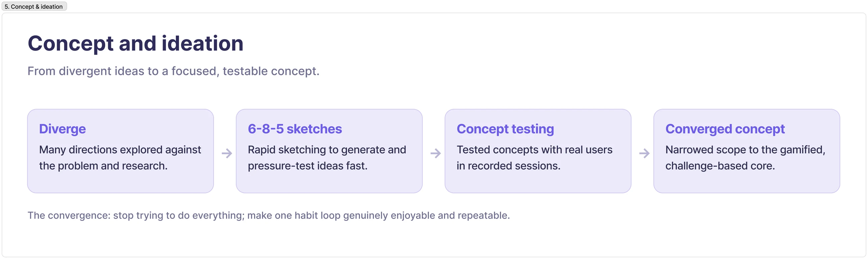Click the 'Narrowed scope to the gamified' text
Screen dimensions: 868x259
745,150
